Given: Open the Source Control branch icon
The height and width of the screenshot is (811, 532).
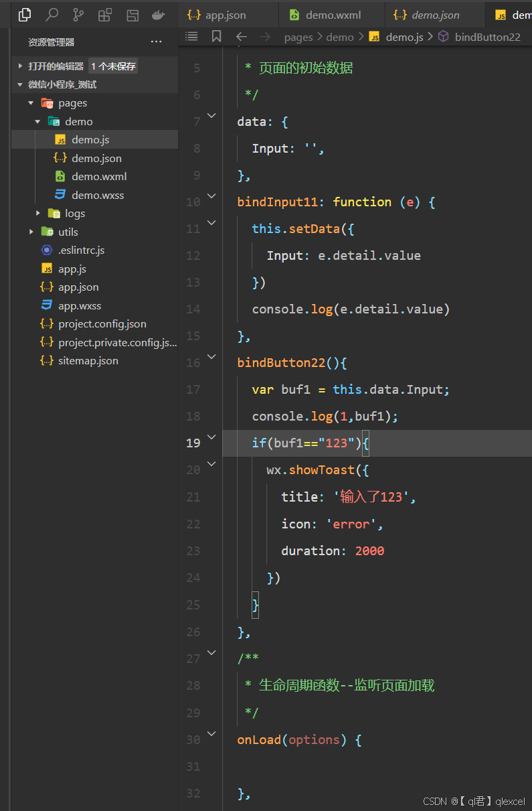Looking at the screenshot, I should (78, 14).
